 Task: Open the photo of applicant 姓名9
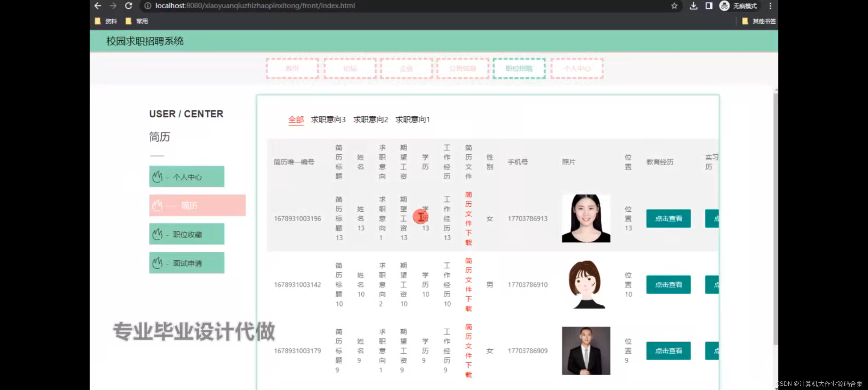pos(586,351)
